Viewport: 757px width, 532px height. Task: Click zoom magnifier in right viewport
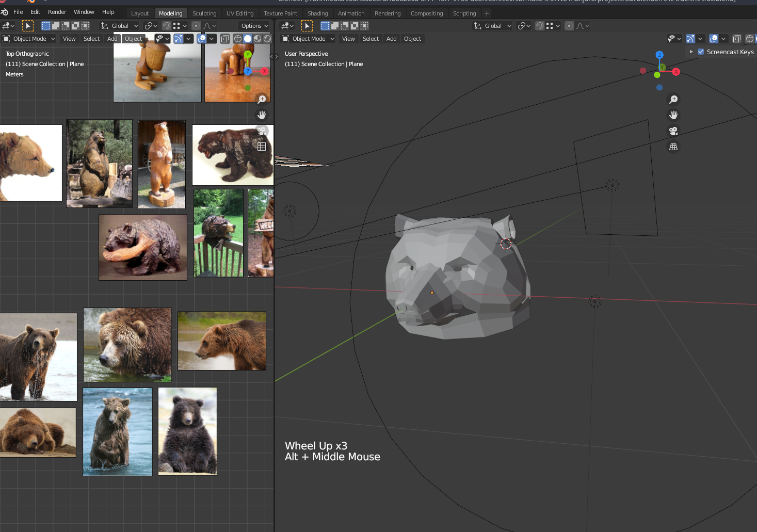[673, 99]
